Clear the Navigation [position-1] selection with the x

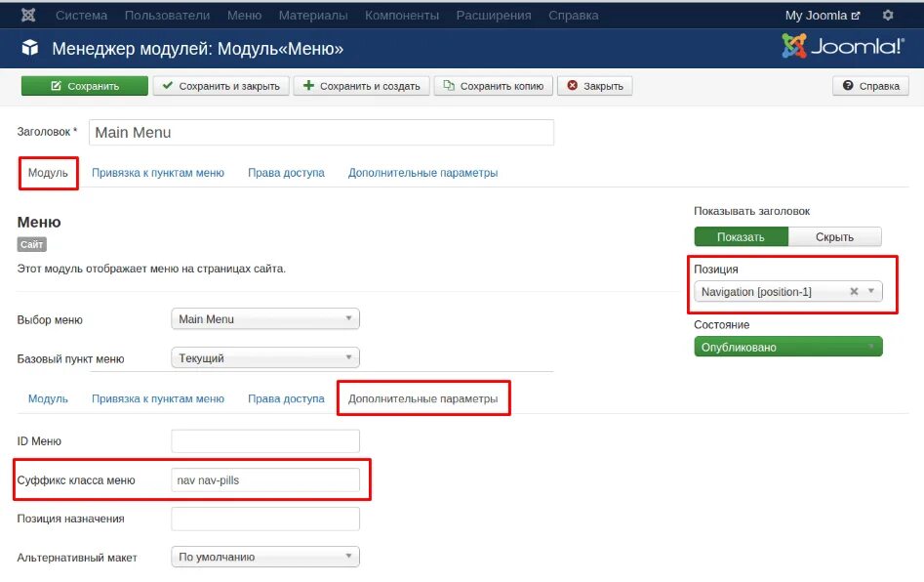coord(853,290)
